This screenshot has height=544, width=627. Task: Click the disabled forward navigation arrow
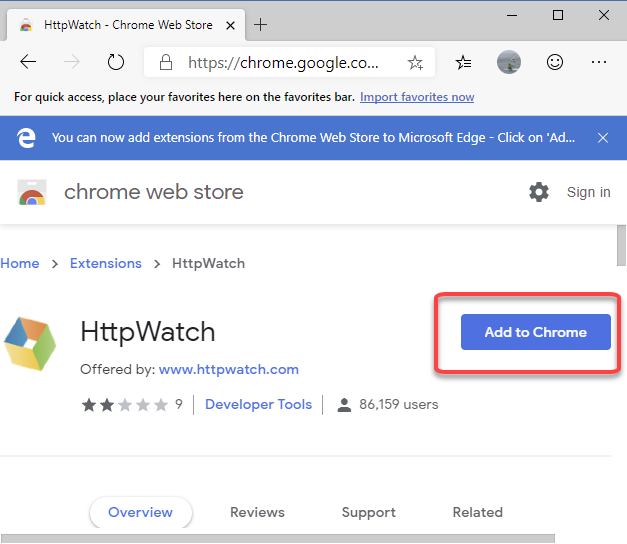72,62
